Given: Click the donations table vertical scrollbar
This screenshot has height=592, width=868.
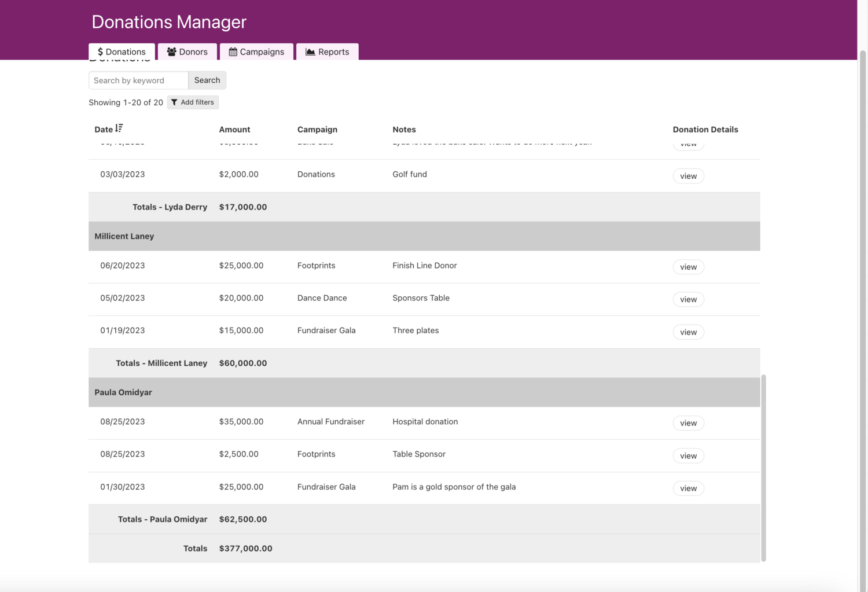Looking at the screenshot, I should 763,468.
